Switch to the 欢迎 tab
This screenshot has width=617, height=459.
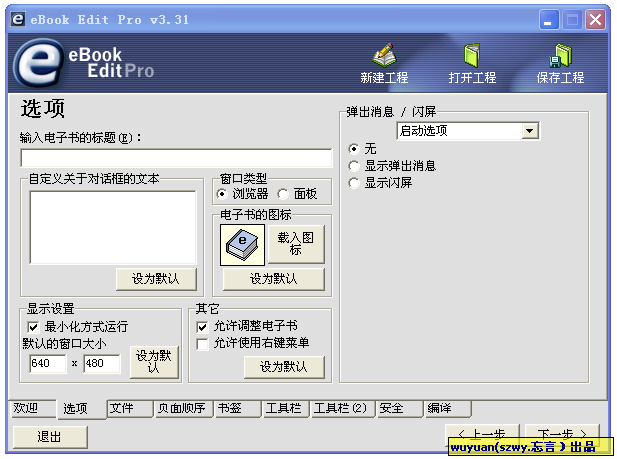(33, 408)
